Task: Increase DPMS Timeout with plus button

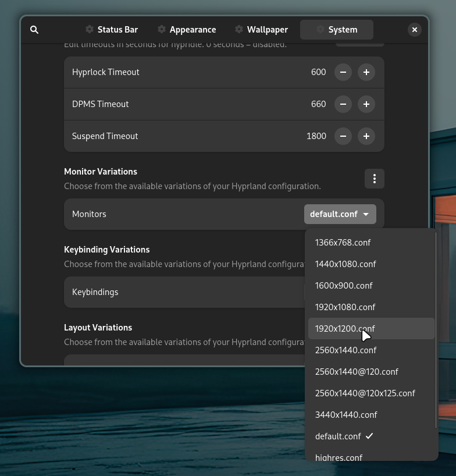Action: point(366,104)
